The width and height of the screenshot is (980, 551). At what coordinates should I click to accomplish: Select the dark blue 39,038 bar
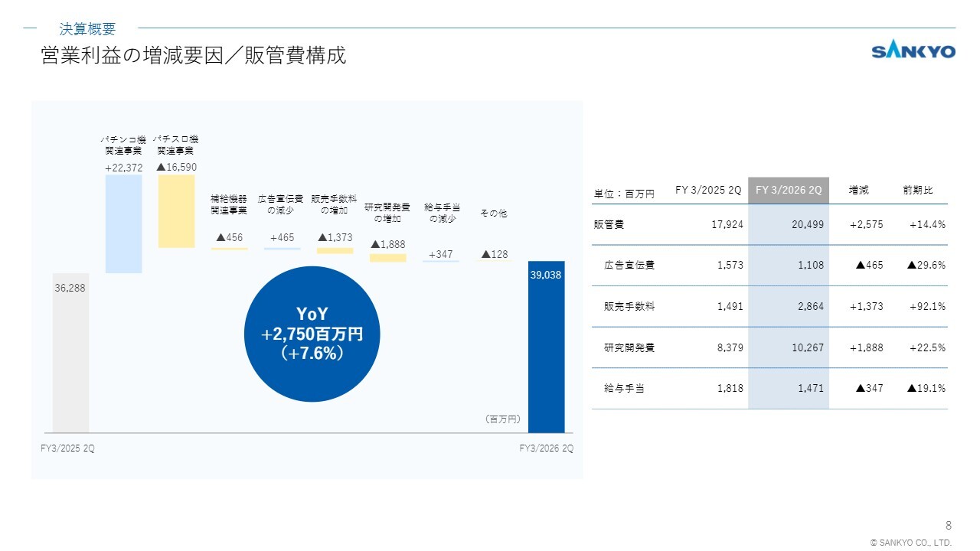pyautogui.click(x=546, y=348)
